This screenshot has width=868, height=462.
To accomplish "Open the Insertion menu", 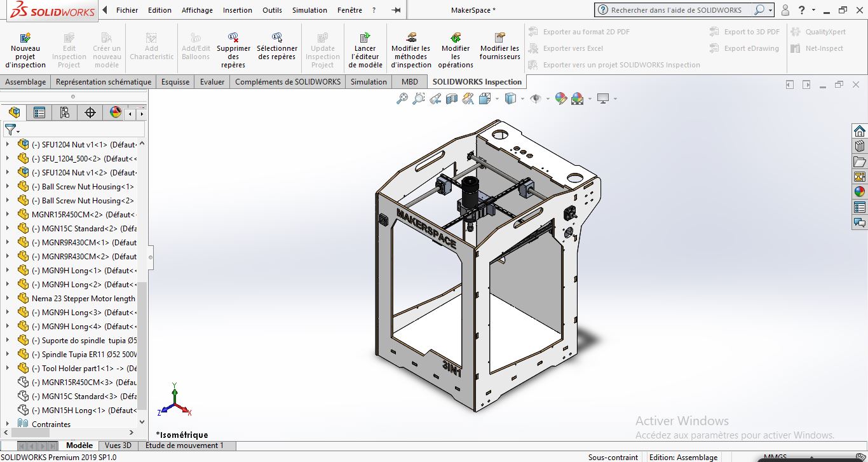I will click(238, 10).
